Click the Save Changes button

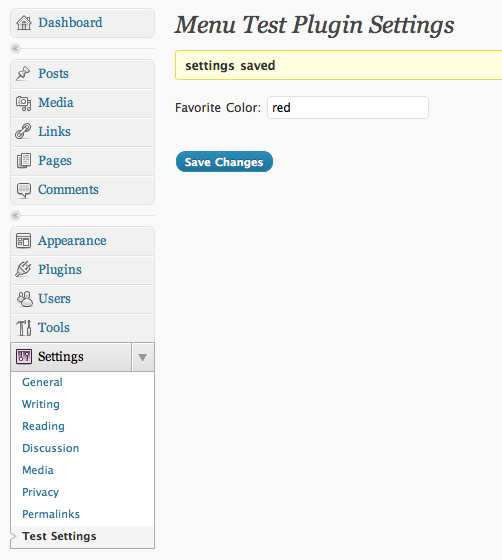(224, 162)
